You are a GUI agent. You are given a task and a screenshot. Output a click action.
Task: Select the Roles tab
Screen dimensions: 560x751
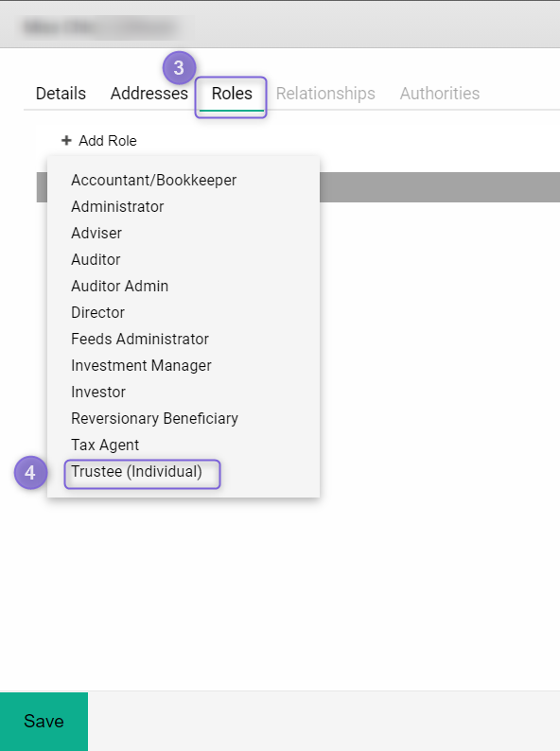pos(232,94)
